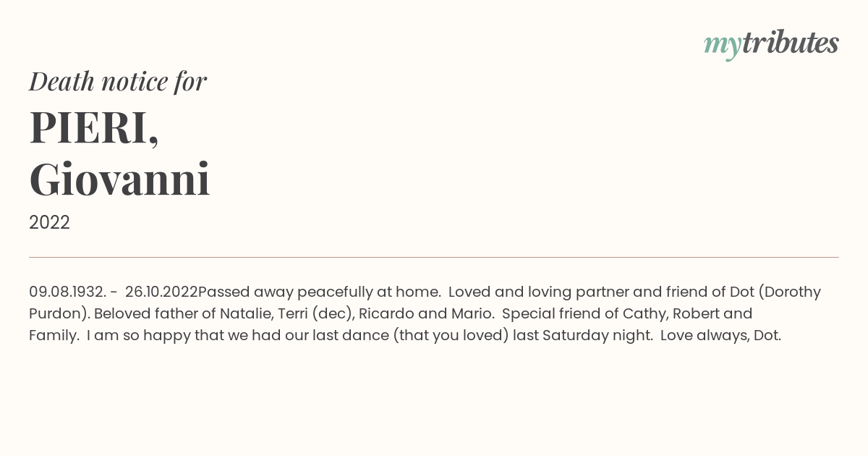Click 'last Saturday night' phrase
The width and height of the screenshot is (868, 456).
pyautogui.click(x=582, y=336)
